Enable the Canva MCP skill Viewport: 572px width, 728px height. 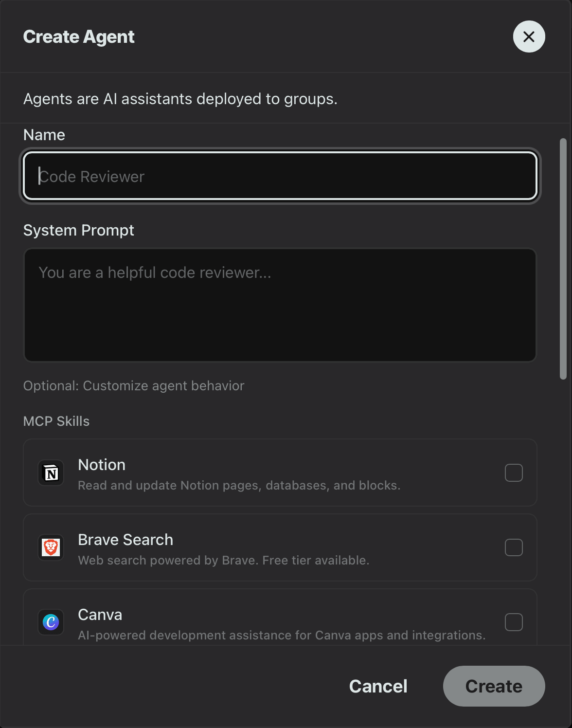pos(514,622)
